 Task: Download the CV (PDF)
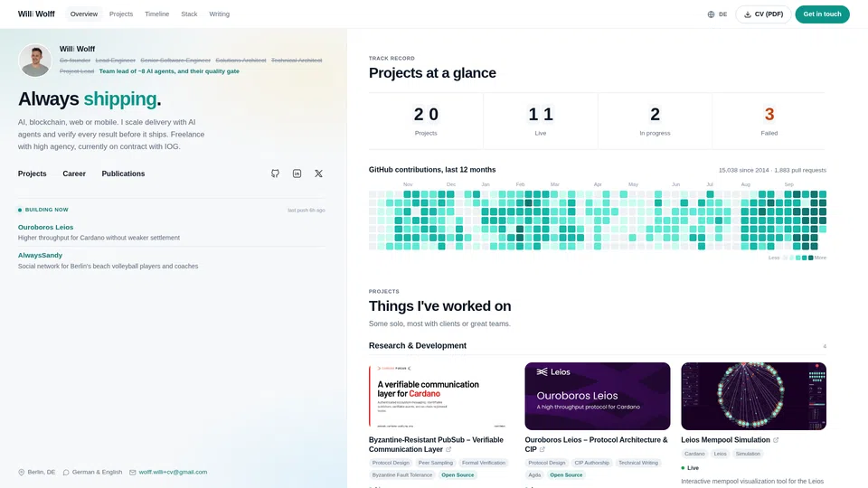[763, 14]
